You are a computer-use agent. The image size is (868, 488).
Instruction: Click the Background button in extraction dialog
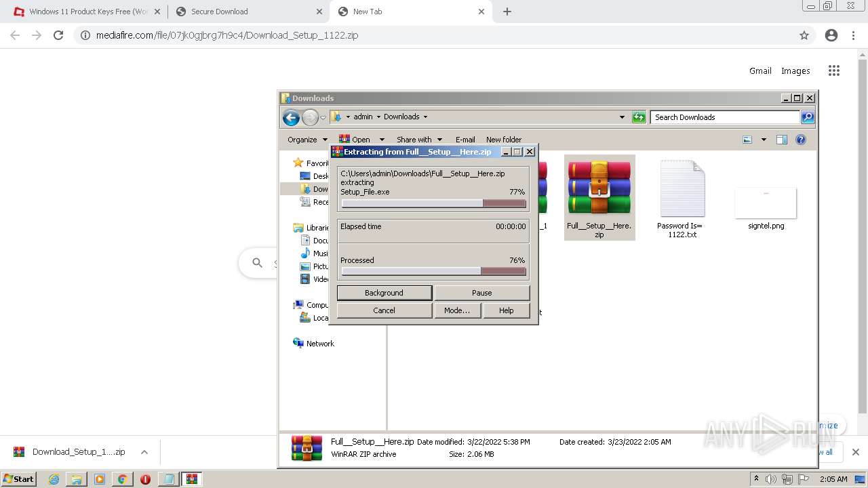pos(384,293)
